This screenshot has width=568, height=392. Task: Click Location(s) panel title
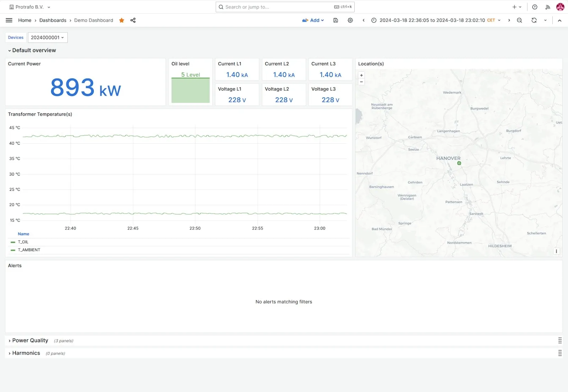click(371, 64)
